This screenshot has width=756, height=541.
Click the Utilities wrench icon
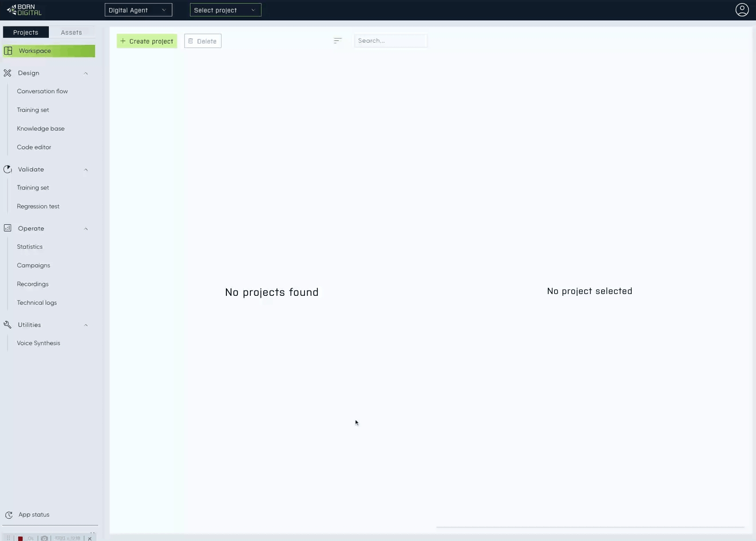click(8, 325)
